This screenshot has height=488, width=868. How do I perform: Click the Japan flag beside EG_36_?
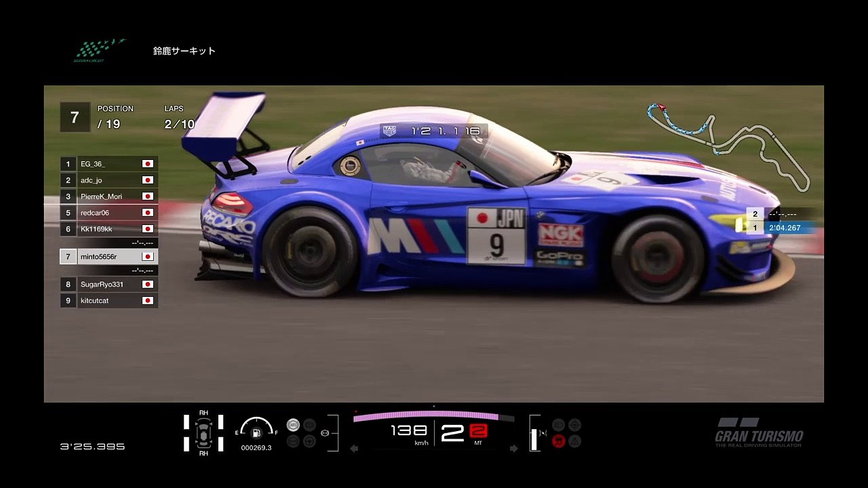(147, 164)
